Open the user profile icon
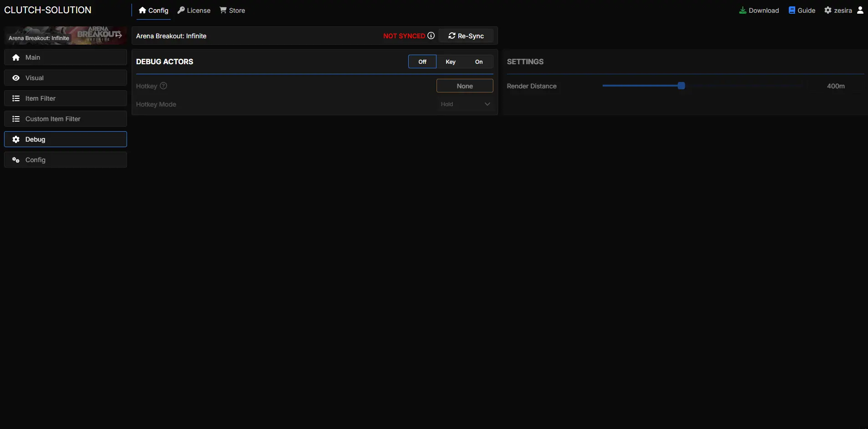The width and height of the screenshot is (868, 429). coord(860,10)
